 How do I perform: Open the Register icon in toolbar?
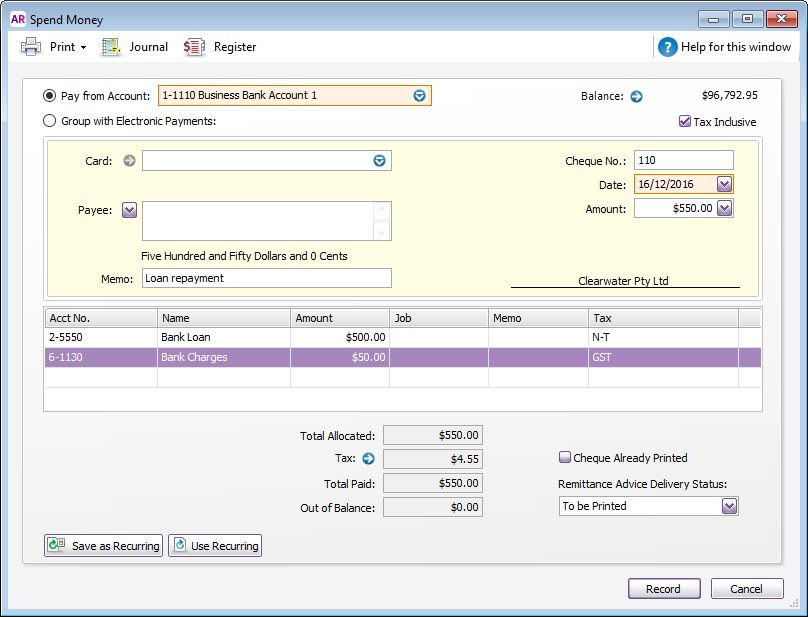pyautogui.click(x=194, y=47)
